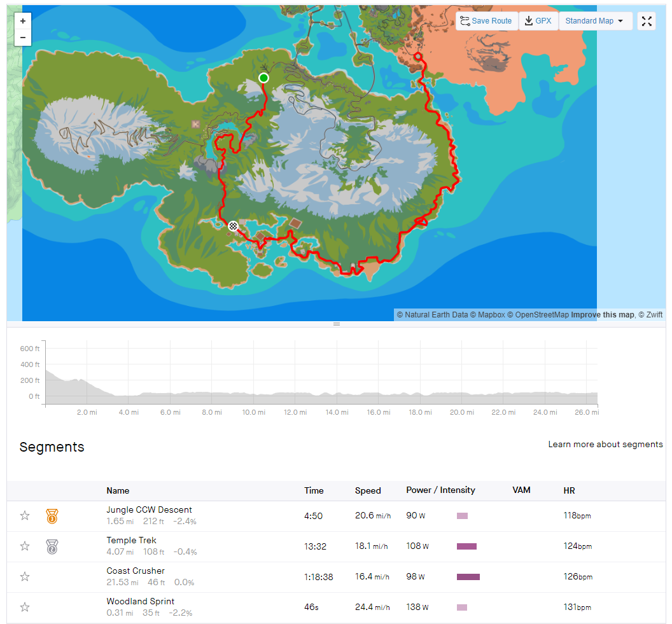The height and width of the screenshot is (624, 672).
Task: Click the 14.0 mi label on the elevation axis
Action: pos(337,412)
